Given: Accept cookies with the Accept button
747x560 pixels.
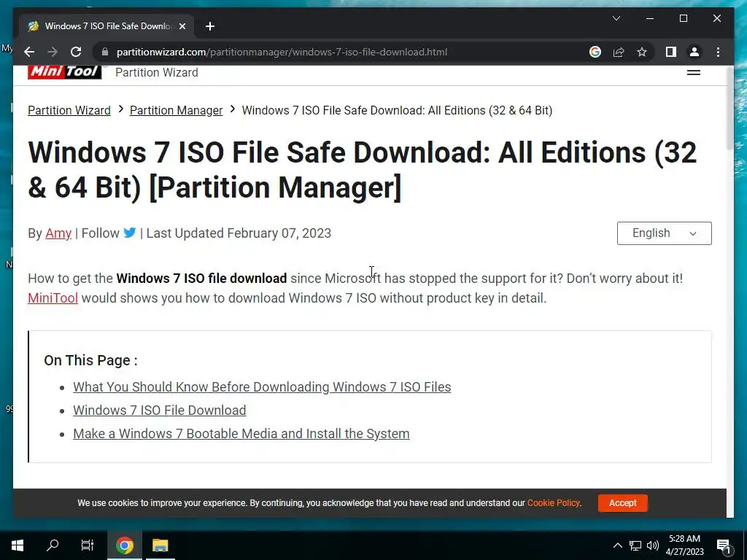Looking at the screenshot, I should pos(623,503).
